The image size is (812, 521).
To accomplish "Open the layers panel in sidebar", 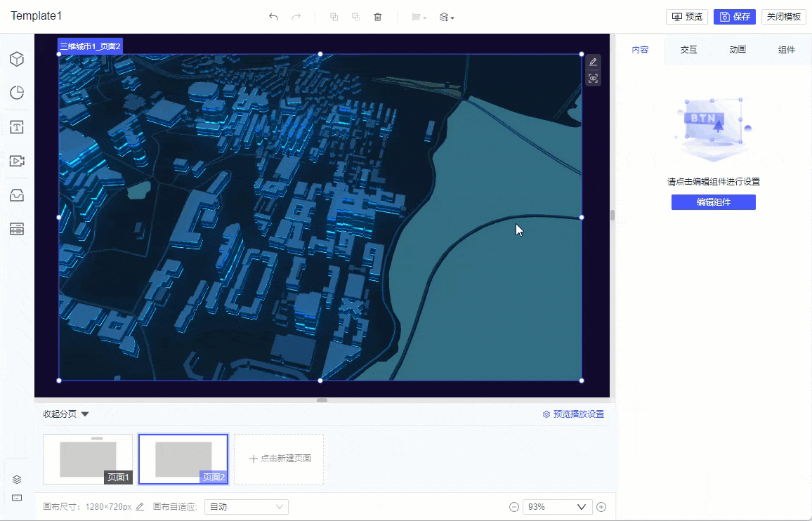I will (x=17, y=479).
